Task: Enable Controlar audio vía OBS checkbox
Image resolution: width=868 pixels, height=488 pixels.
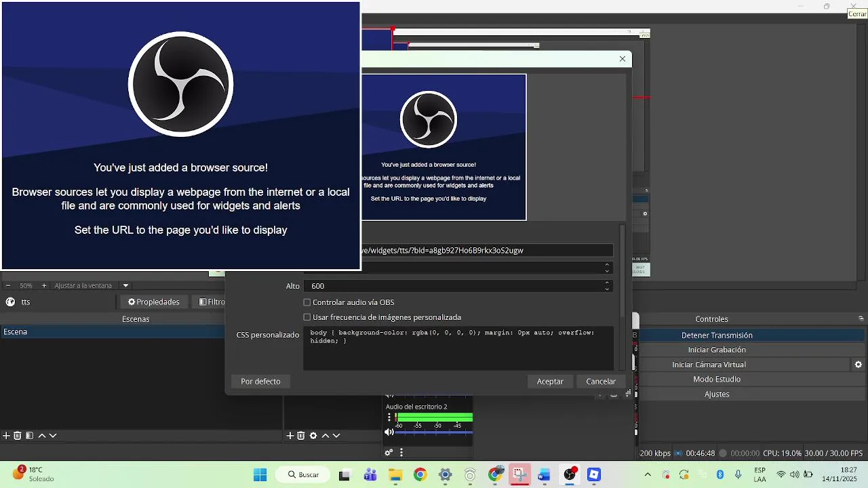Action: coord(307,302)
